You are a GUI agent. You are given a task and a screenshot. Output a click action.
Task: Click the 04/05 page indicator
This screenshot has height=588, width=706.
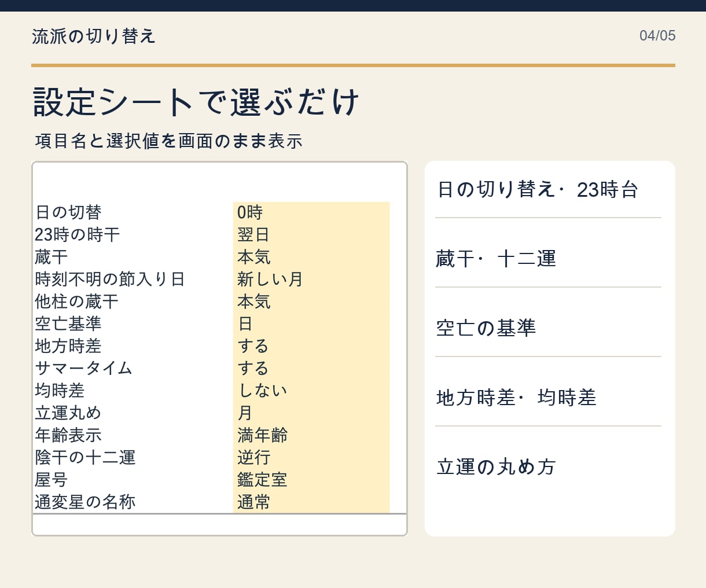pyautogui.click(x=657, y=35)
